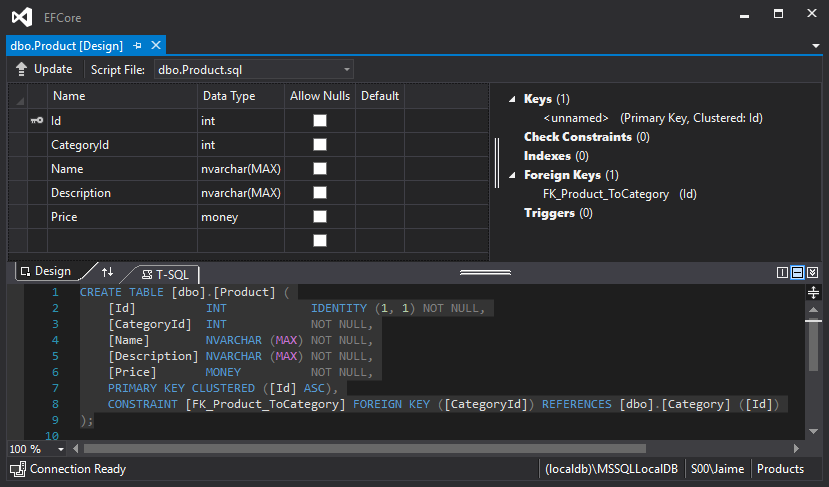The width and height of the screenshot is (829, 487).
Task: Click the Connection Ready status icon
Action: coord(17,469)
